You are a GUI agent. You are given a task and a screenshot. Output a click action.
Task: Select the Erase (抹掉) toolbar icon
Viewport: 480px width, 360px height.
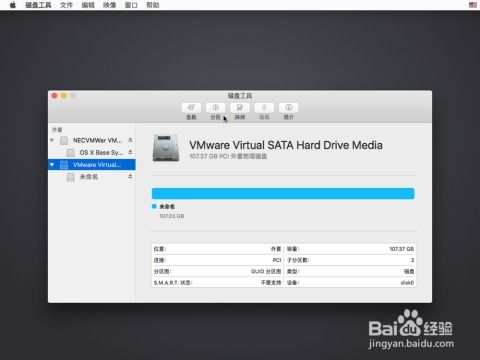[240, 108]
